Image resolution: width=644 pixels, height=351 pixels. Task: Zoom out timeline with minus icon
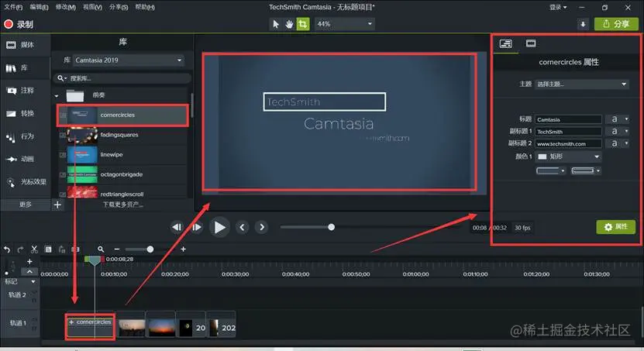[117, 249]
